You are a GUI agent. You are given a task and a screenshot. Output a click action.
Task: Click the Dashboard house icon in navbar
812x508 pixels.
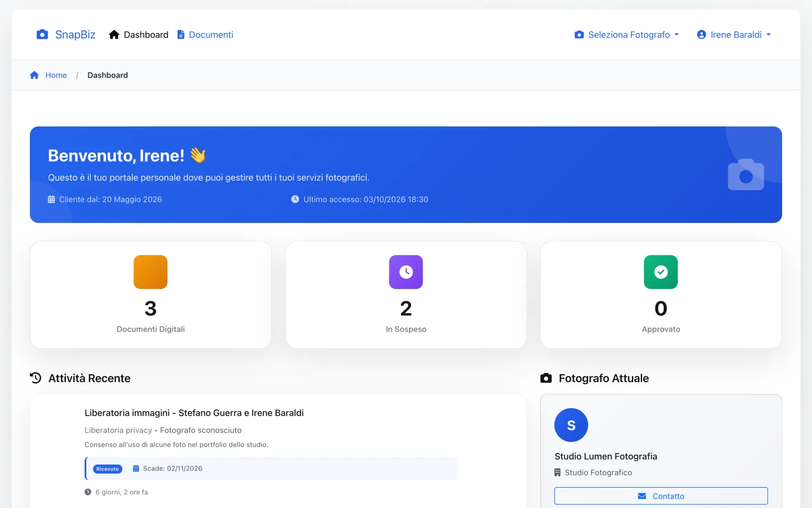(114, 35)
